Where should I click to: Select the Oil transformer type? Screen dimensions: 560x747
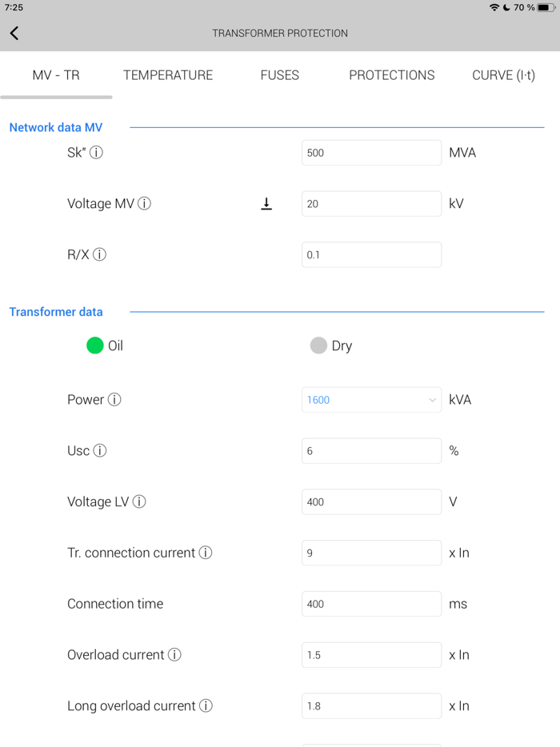[94, 346]
